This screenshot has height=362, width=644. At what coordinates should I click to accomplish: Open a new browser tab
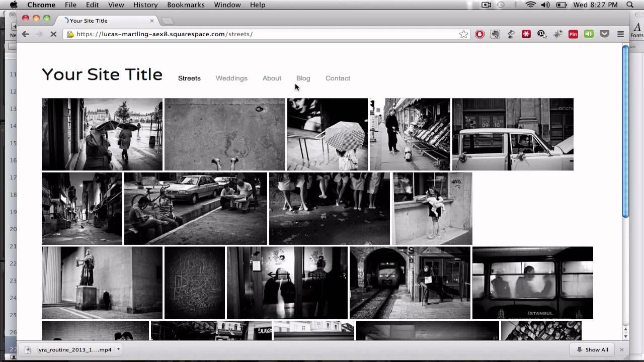(167, 21)
